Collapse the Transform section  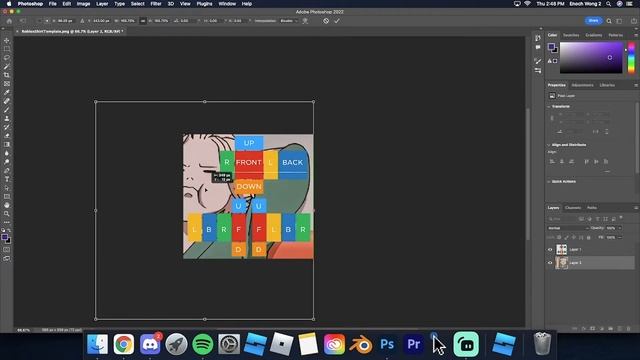549,107
